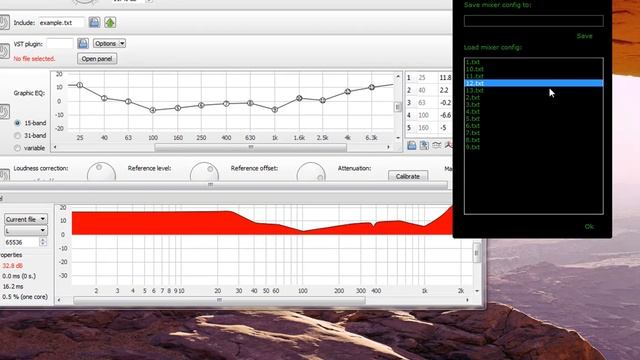Click the invert response icon under the EQ table
The width and height of the screenshot is (640, 360).
point(436,145)
